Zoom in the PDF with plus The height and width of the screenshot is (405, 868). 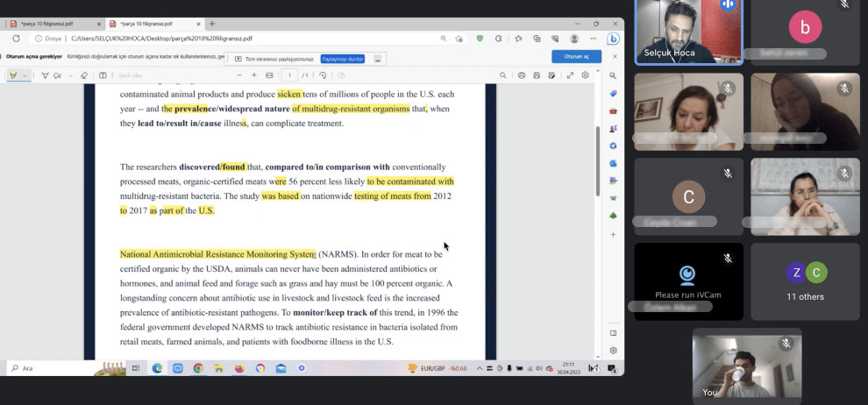coord(254,75)
